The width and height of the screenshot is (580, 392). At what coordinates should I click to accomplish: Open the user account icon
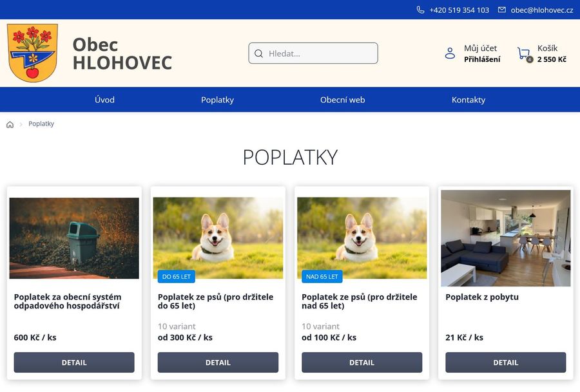pos(450,53)
